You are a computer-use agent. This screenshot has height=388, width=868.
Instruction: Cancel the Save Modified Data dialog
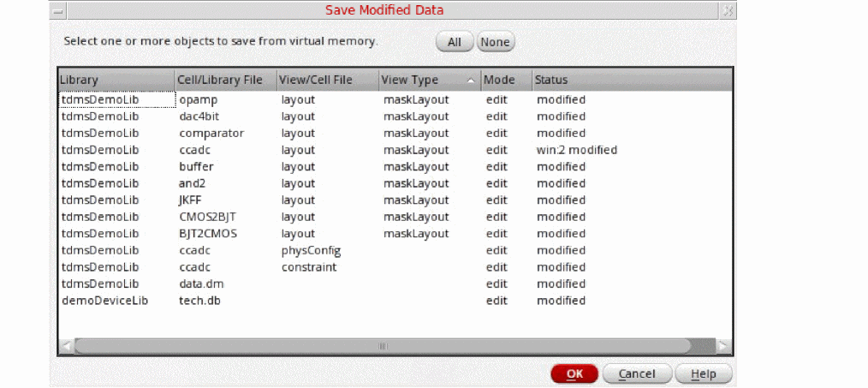click(637, 374)
